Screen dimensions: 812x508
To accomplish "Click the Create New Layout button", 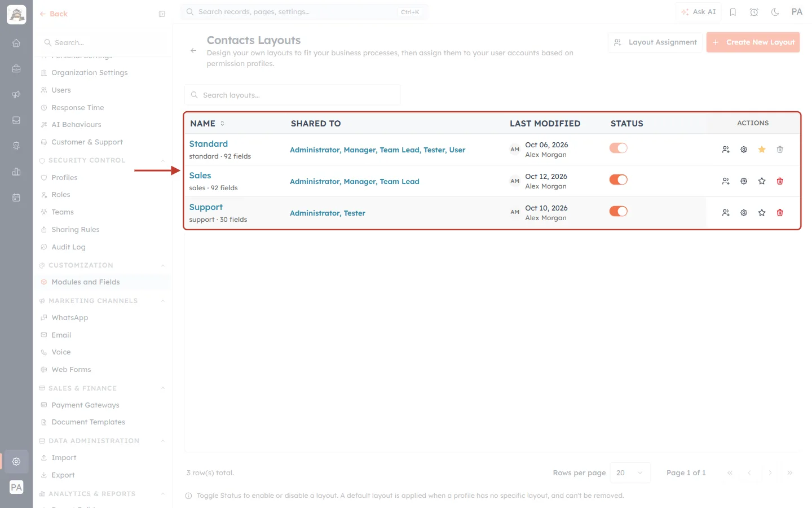I will click(753, 42).
